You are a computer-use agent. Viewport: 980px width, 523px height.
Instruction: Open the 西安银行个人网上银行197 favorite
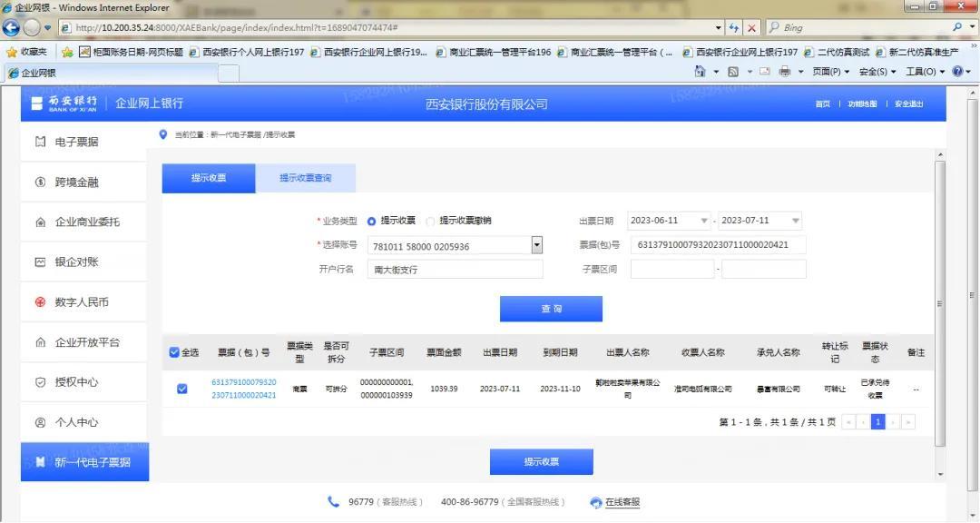click(x=247, y=52)
